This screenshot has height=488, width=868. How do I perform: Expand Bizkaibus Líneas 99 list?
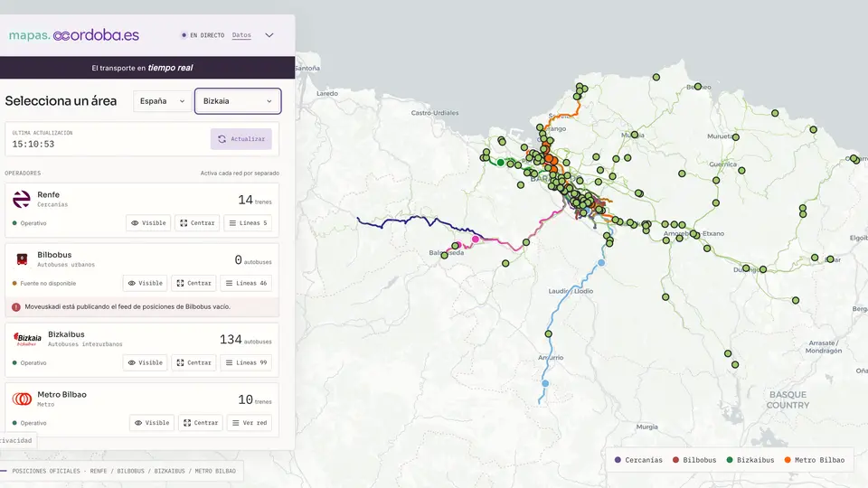pyautogui.click(x=246, y=363)
